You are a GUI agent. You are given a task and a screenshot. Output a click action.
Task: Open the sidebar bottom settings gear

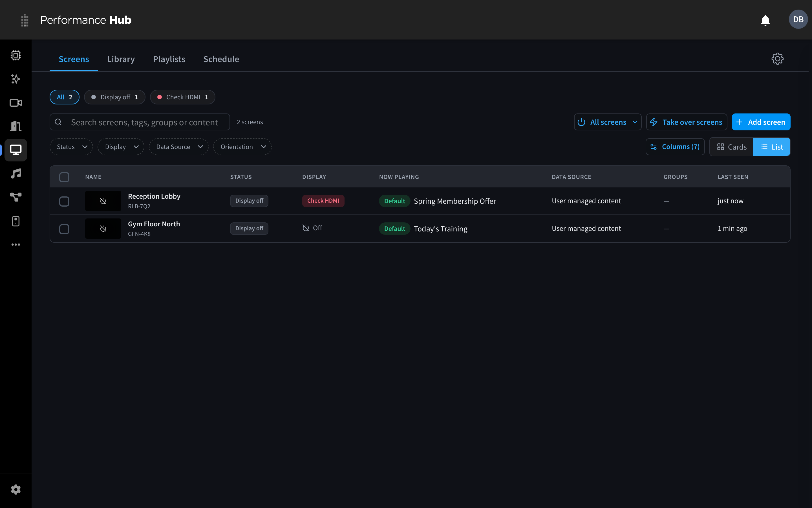[x=16, y=490]
